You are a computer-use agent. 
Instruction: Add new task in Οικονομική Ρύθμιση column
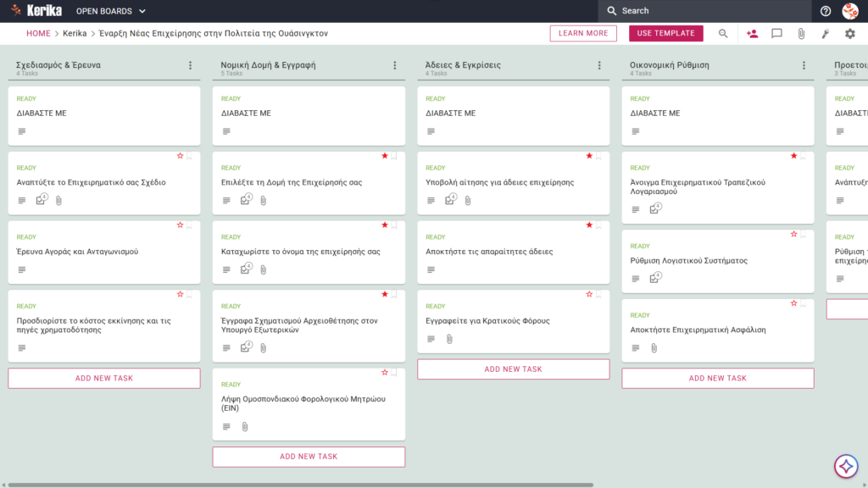click(x=718, y=379)
